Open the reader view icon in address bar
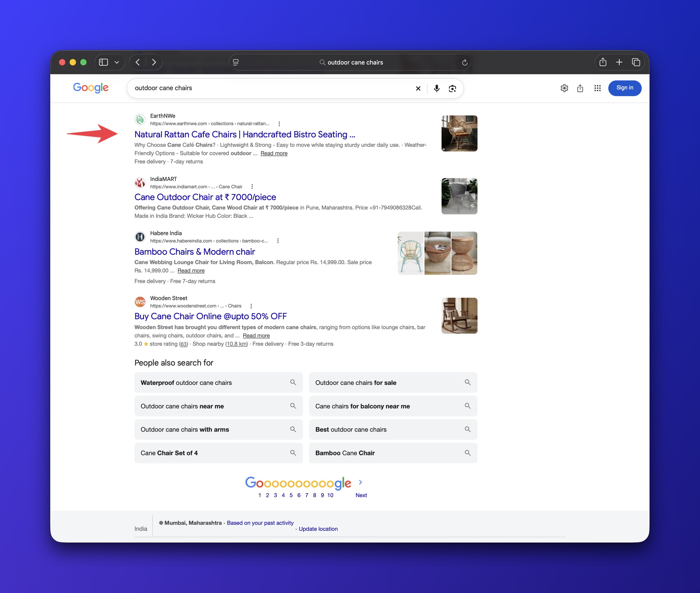Image resolution: width=700 pixels, height=593 pixels. click(236, 62)
